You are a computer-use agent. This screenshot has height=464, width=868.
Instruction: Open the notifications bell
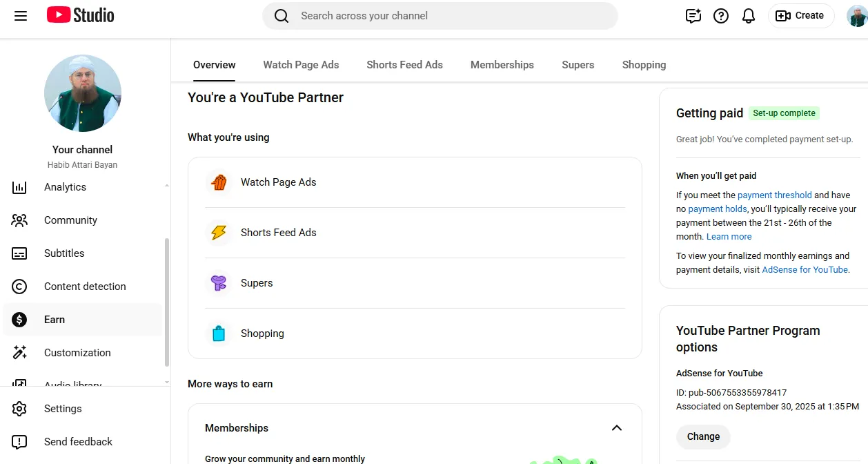749,16
